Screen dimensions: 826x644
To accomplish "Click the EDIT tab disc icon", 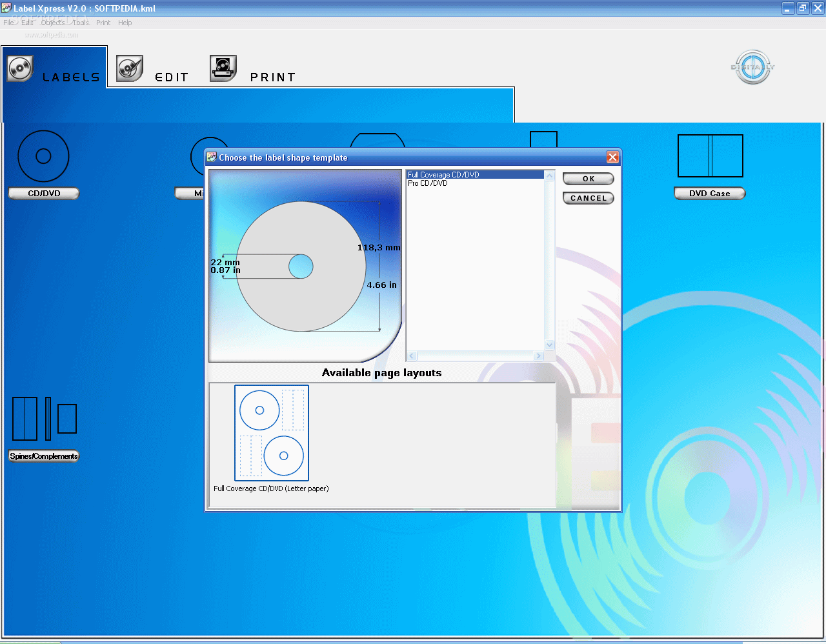I will (129, 68).
